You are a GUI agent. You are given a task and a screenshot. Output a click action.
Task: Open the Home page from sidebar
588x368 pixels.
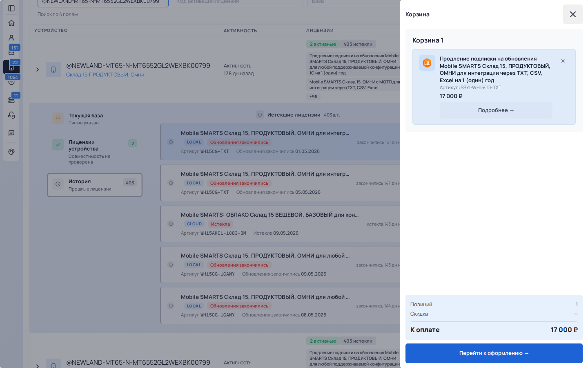click(11, 23)
